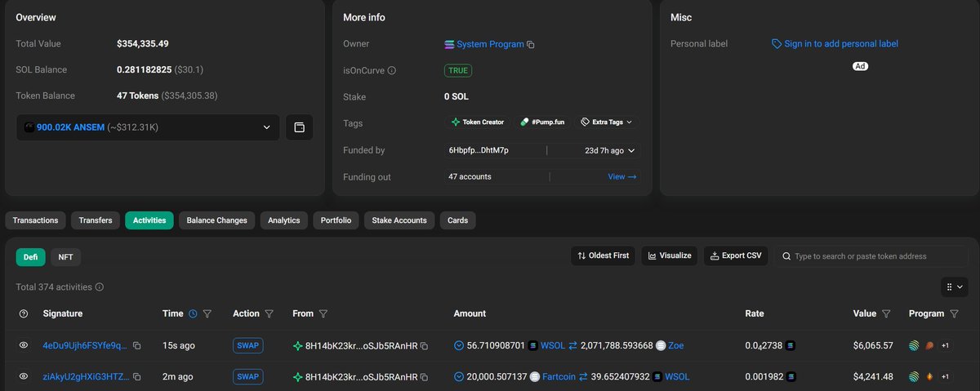
Task: Expand the +1 programs in the 2m ago row
Action: (945, 376)
